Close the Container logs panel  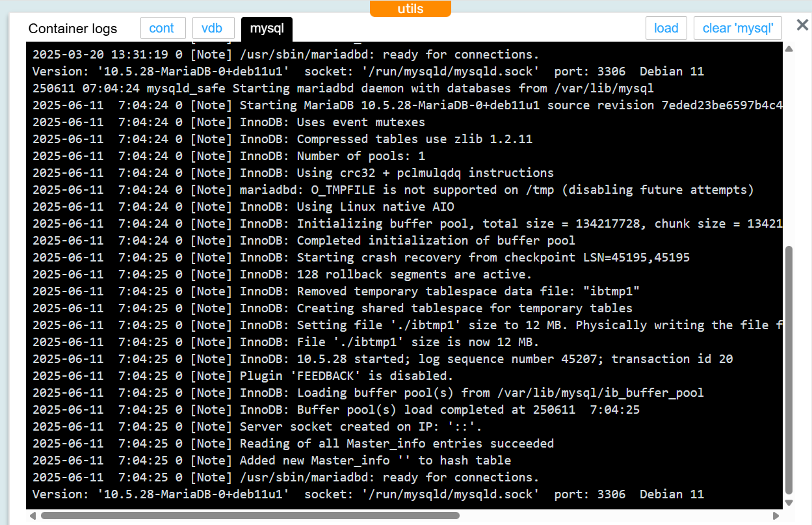tap(802, 25)
